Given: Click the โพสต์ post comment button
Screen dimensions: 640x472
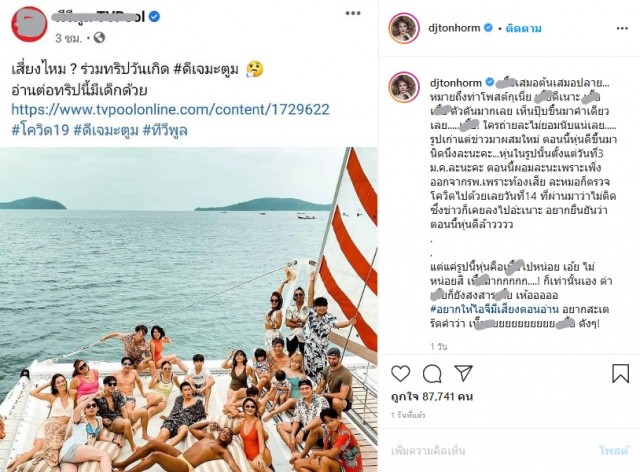Looking at the screenshot, I should point(613,451).
